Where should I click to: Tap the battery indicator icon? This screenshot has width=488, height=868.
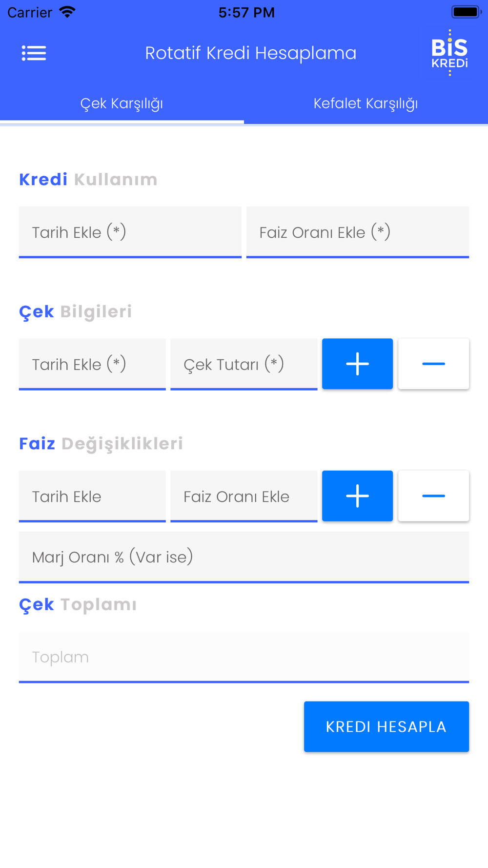[x=467, y=12]
